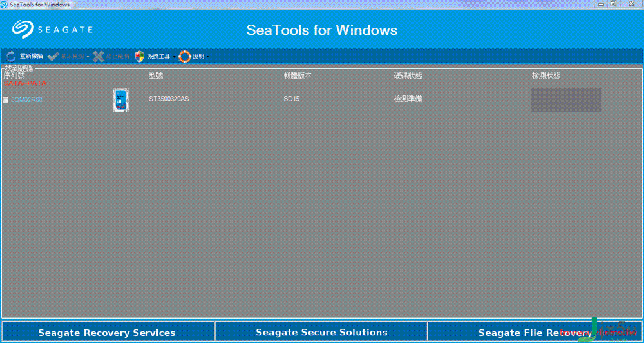Image resolution: width=644 pixels, height=343 pixels.
Task: Click the serial number 6QM02R80 link
Action: pyautogui.click(x=26, y=100)
